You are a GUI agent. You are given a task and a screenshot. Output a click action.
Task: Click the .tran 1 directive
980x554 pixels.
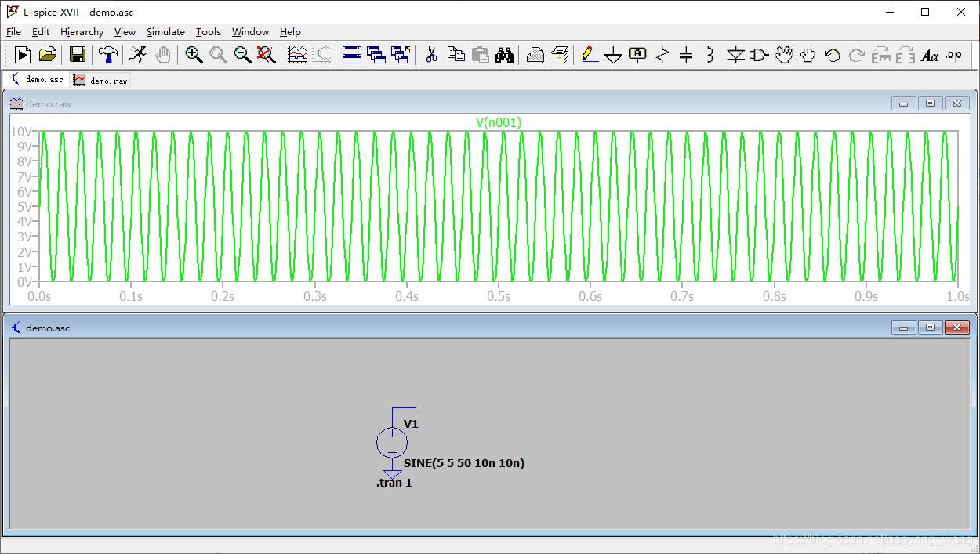click(394, 483)
